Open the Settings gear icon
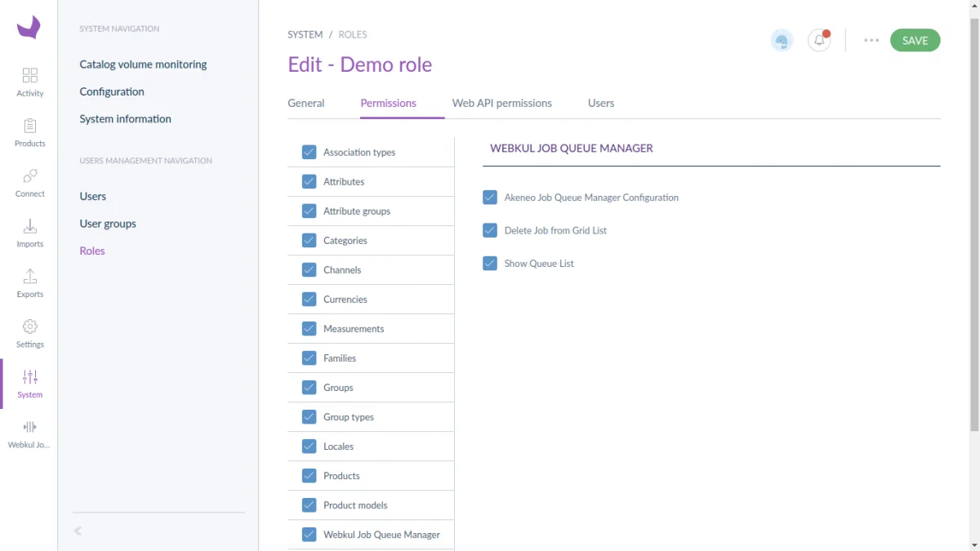Screen dimensions: 980x551 point(30,327)
